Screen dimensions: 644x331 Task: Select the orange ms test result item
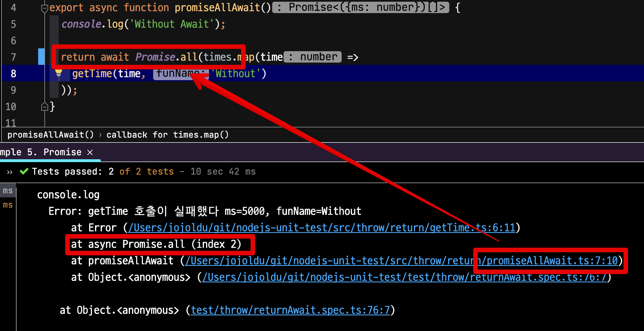click(8, 205)
